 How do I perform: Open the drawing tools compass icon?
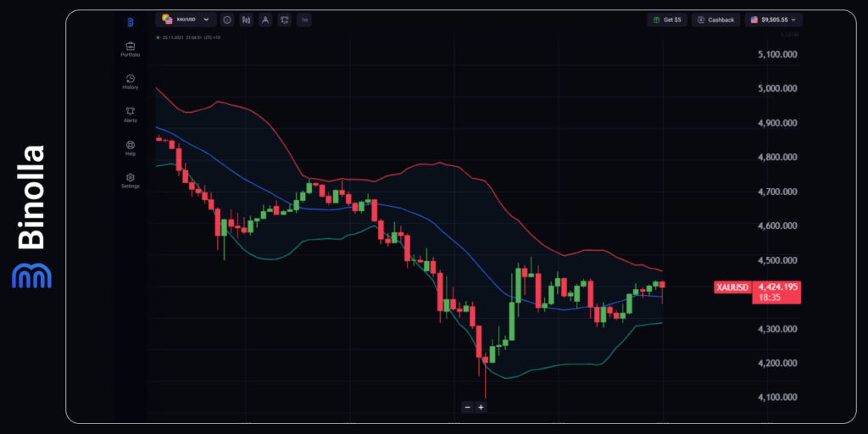pyautogui.click(x=265, y=20)
